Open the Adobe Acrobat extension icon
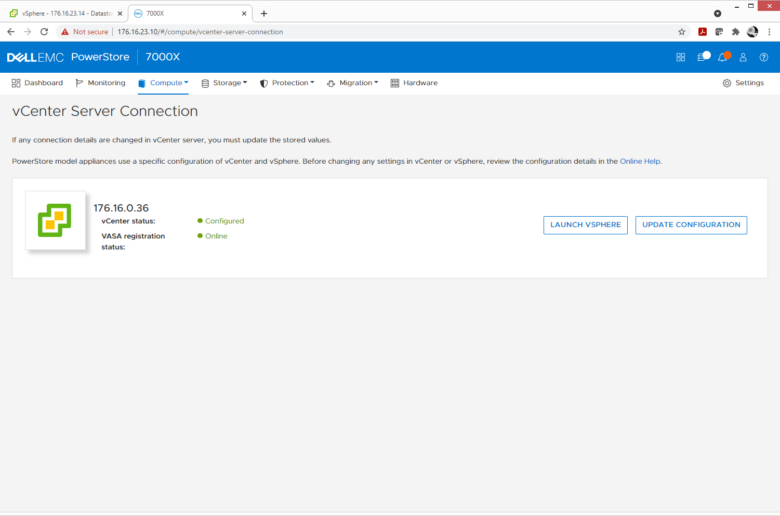The height and width of the screenshot is (516, 780). coord(702,32)
